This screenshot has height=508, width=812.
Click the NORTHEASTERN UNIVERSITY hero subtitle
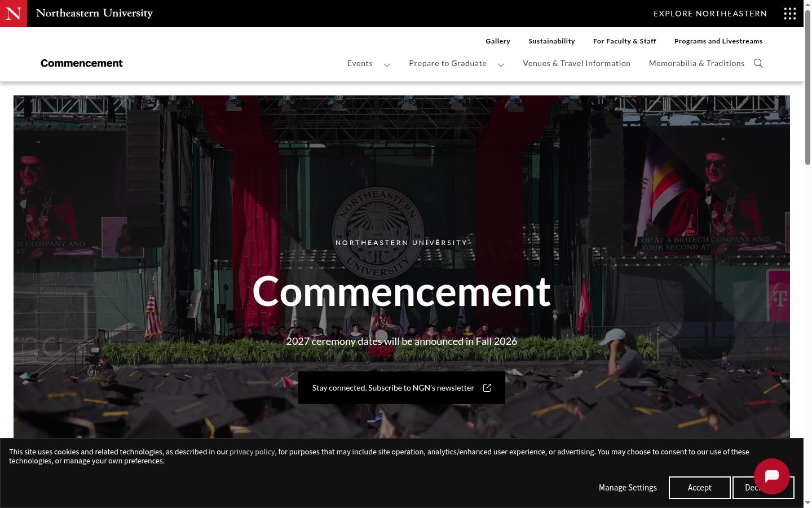401,243
